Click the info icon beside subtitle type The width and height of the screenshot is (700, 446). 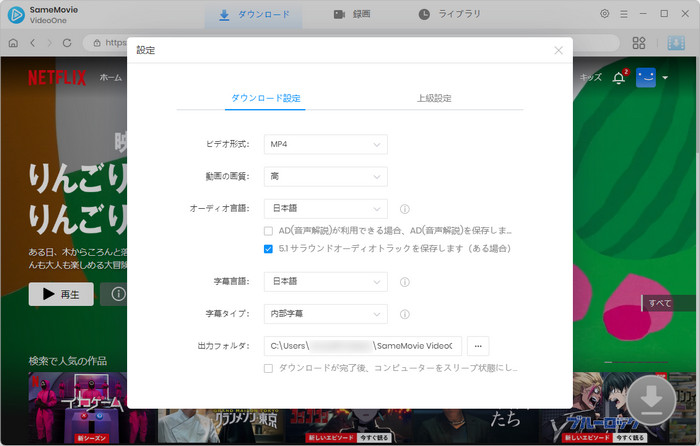point(405,314)
